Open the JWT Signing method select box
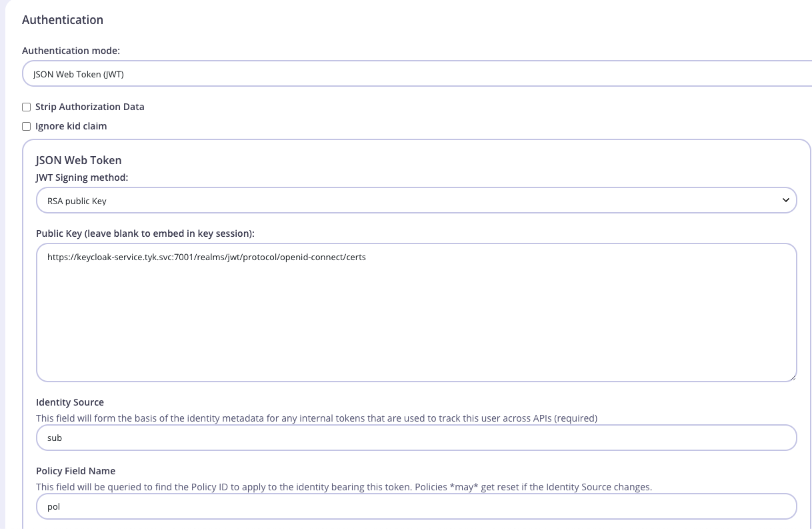Image resolution: width=812 pixels, height=529 pixels. (416, 200)
